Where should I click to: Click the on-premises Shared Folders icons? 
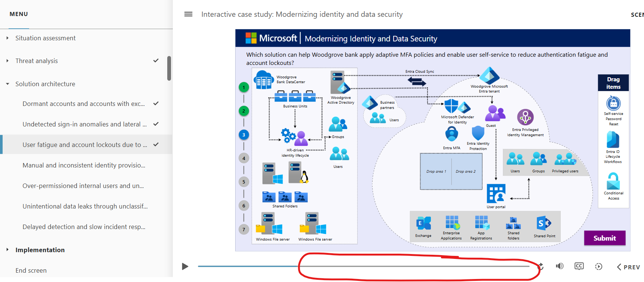tap(285, 197)
